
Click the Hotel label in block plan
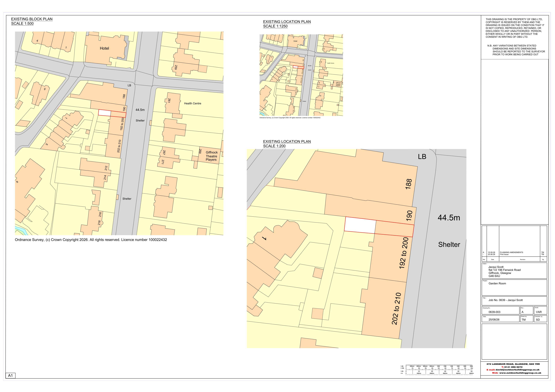[104, 48]
